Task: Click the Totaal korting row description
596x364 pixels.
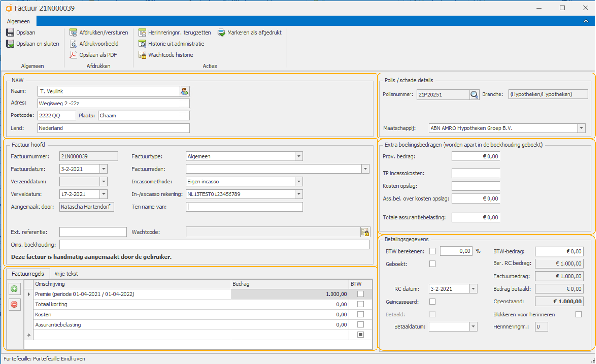Action: [x=132, y=304]
